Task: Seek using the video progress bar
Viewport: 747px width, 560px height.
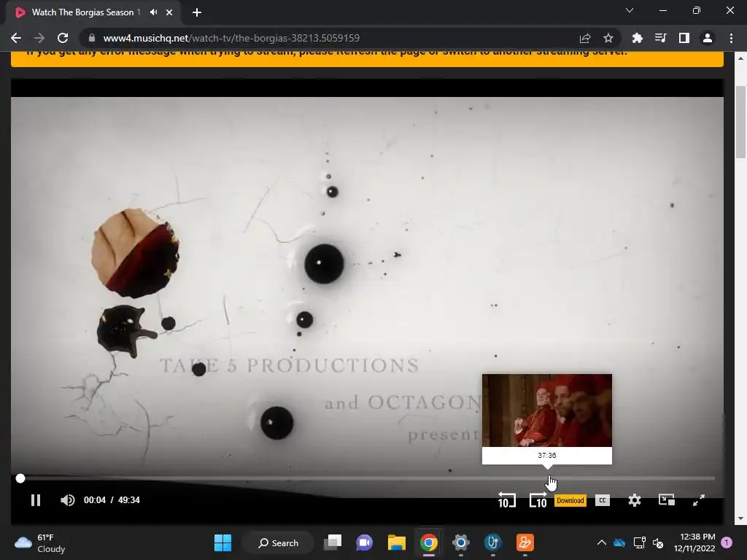Action: [367, 478]
